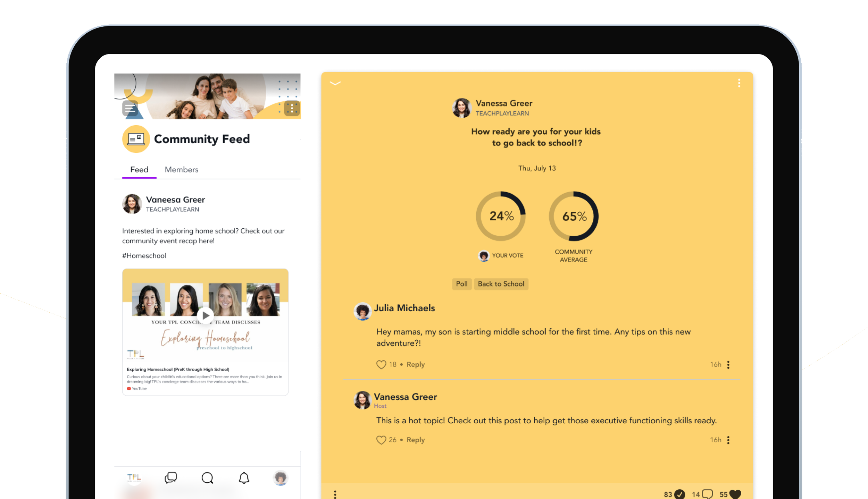This screenshot has width=868, height=499.
Task: Open three-dot menu on Julia's comment
Action: [x=728, y=364]
